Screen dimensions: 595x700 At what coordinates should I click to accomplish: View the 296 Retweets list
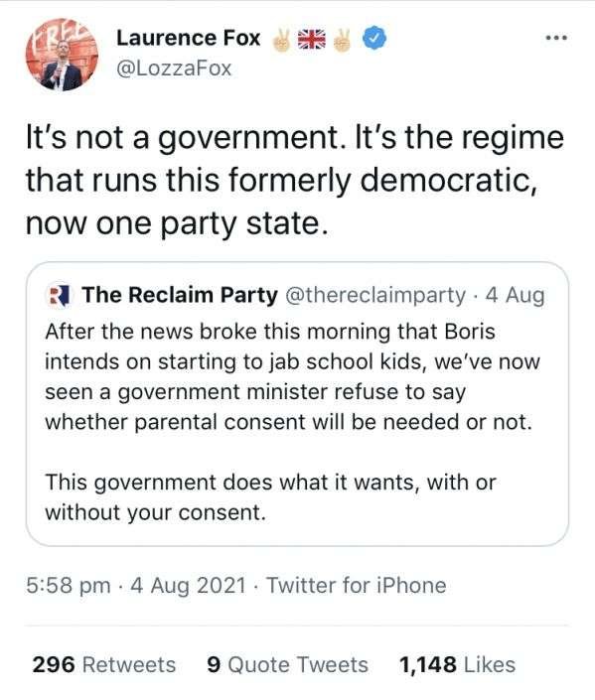(x=104, y=664)
